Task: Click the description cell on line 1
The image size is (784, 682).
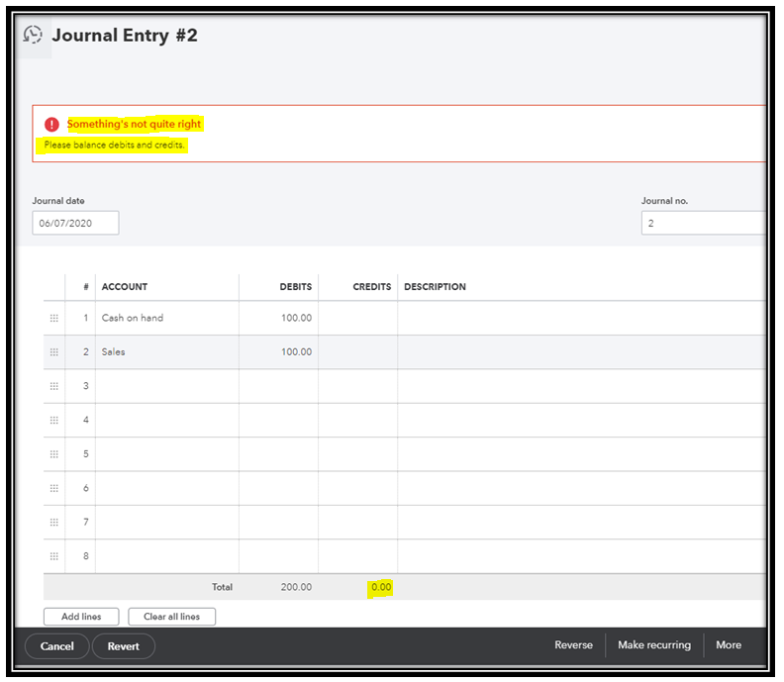Action: pos(582,318)
